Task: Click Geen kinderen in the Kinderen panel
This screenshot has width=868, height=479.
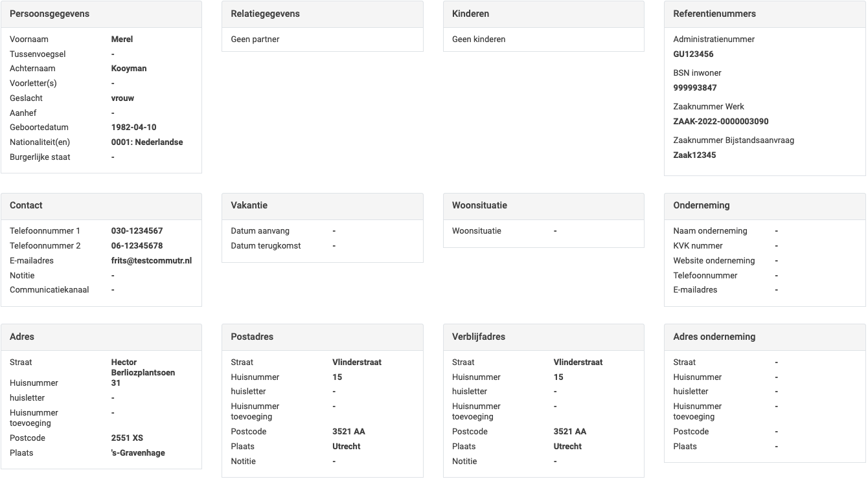Action: (x=479, y=39)
